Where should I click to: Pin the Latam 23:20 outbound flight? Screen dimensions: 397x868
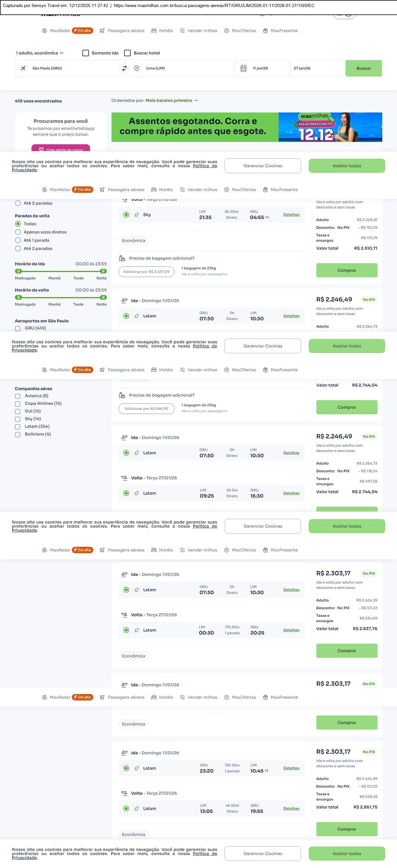pyautogui.click(x=137, y=768)
